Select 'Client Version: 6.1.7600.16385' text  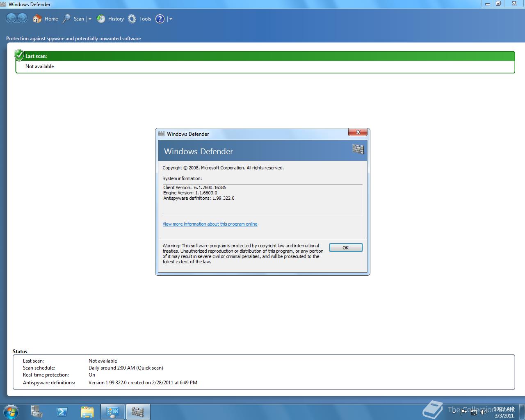click(195, 187)
